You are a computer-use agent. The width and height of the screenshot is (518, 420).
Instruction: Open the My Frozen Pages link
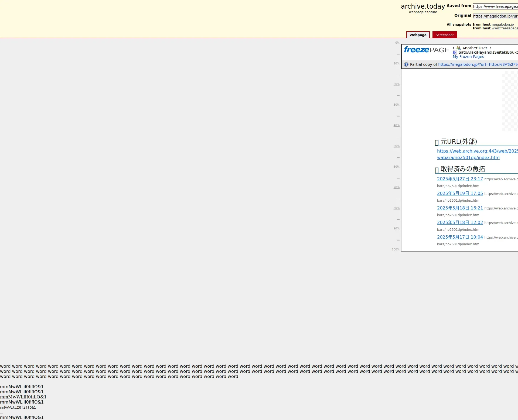(x=468, y=57)
